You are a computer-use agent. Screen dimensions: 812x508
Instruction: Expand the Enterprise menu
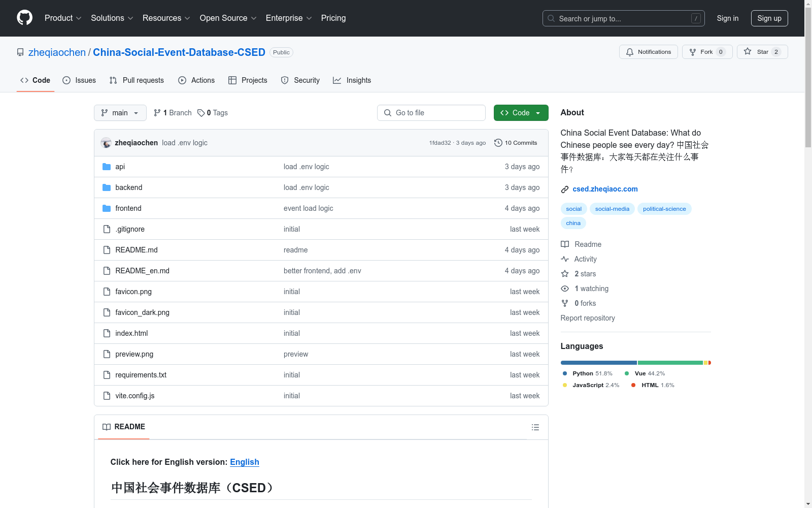289,18
